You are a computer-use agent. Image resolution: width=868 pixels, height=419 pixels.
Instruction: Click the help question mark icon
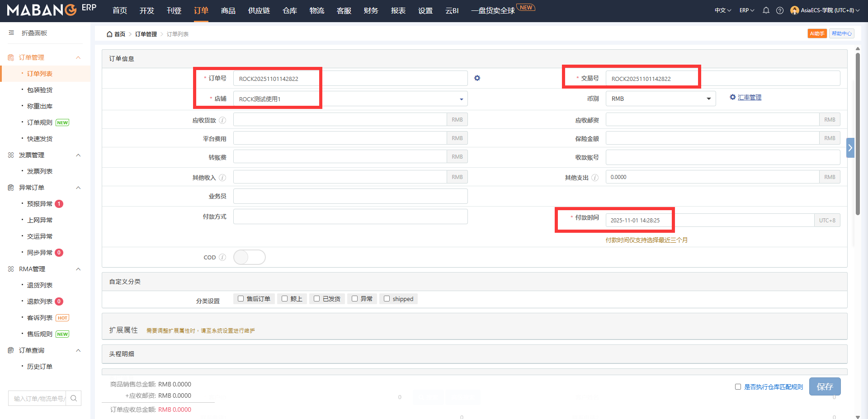point(780,10)
